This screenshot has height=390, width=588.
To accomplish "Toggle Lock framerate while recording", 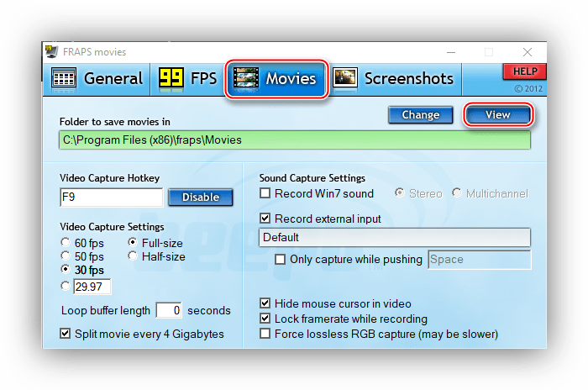I will (x=344, y=319).
